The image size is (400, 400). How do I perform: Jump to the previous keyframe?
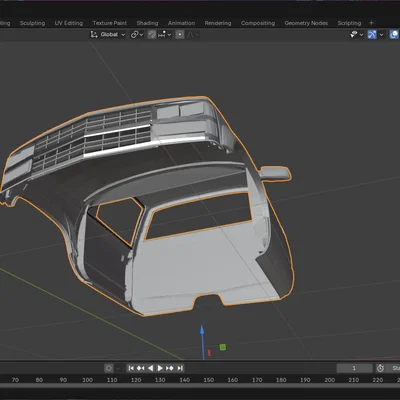(141, 368)
